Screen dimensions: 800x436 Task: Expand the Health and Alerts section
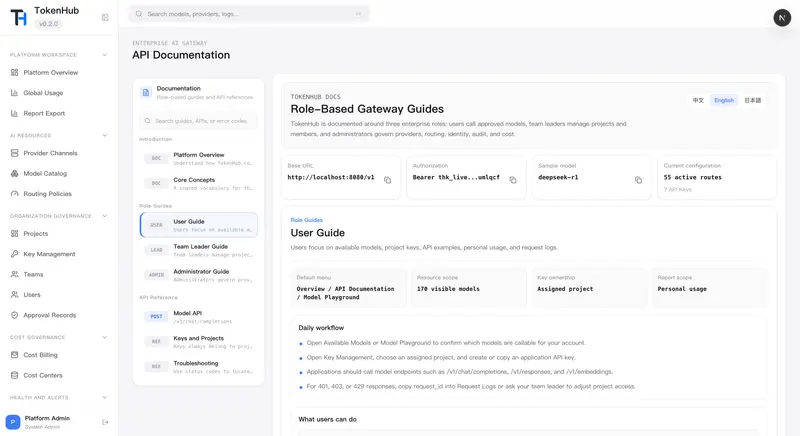tap(105, 397)
